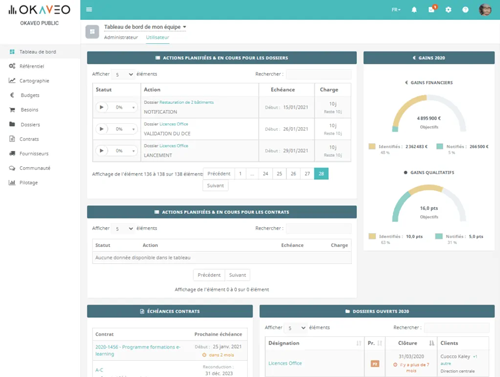This screenshot has height=377, width=500.
Task: Open Budgets in sidebar
Action: coord(30,95)
